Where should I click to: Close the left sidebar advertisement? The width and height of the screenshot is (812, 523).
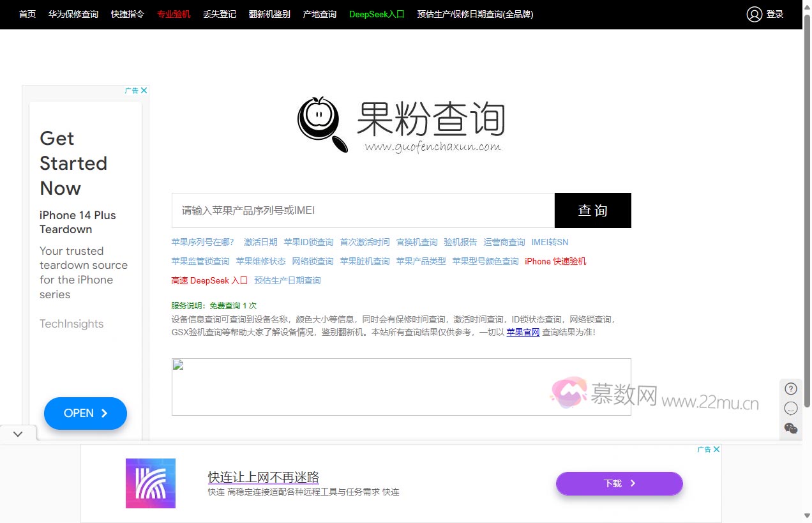[144, 90]
